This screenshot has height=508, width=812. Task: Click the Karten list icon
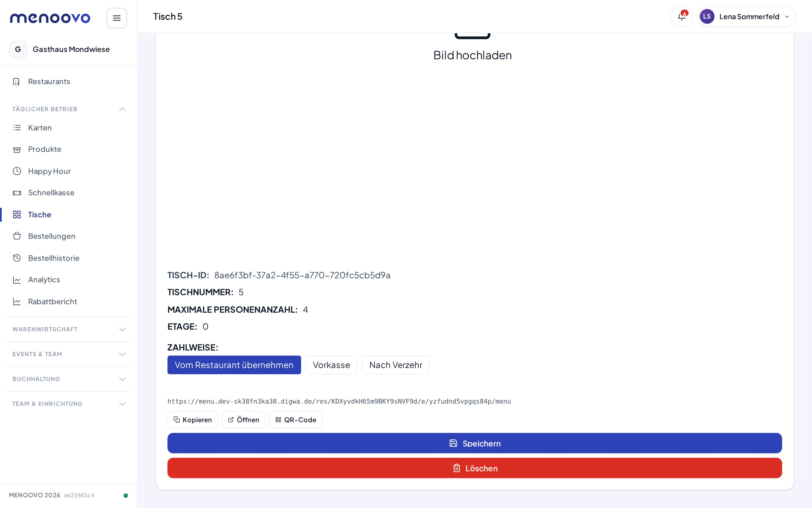click(17, 128)
